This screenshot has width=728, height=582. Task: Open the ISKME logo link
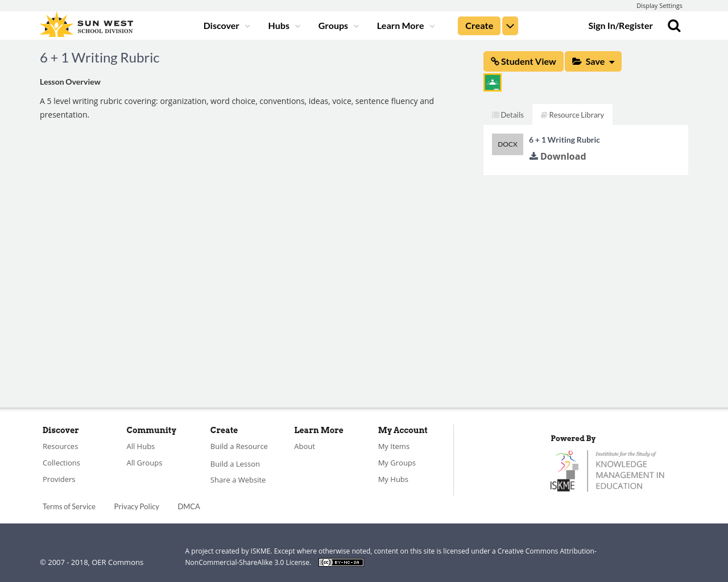pyautogui.click(x=607, y=471)
